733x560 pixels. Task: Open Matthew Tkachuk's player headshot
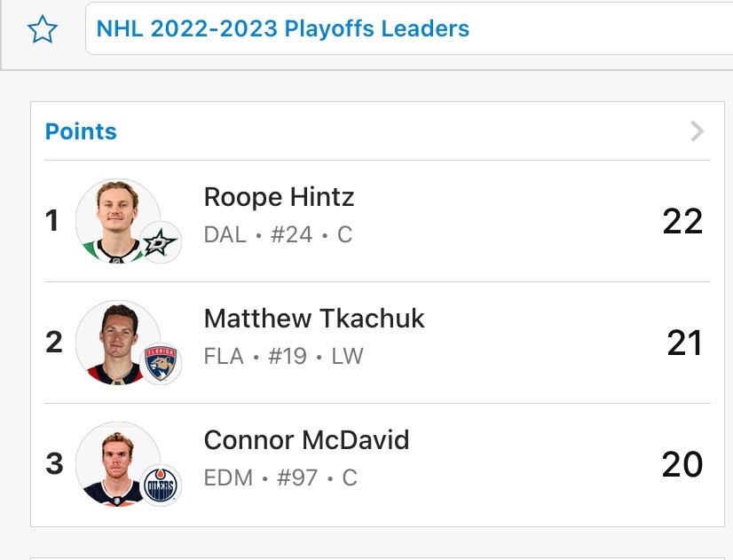pyautogui.click(x=115, y=340)
